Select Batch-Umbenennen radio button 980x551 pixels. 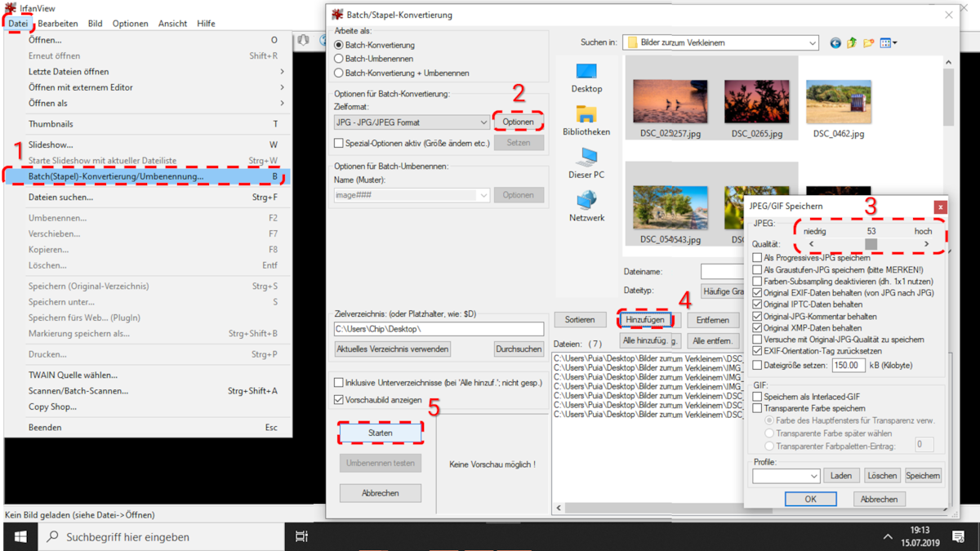click(x=340, y=59)
